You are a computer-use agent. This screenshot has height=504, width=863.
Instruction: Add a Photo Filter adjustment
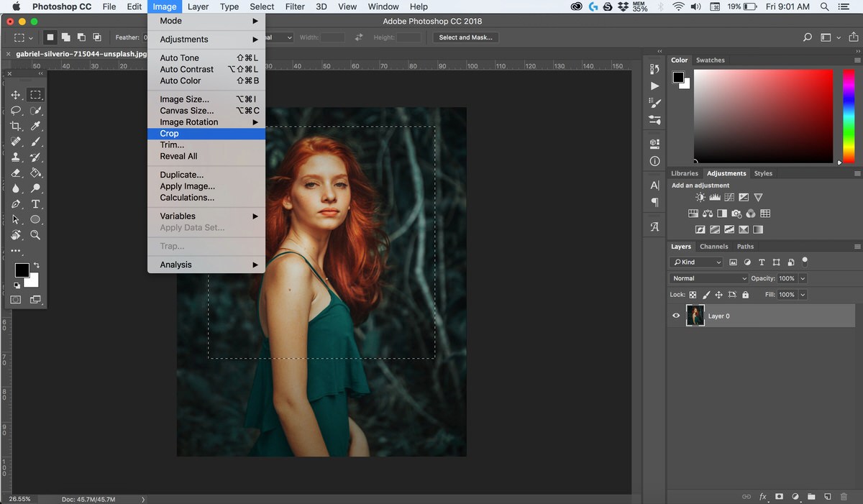pyautogui.click(x=736, y=214)
